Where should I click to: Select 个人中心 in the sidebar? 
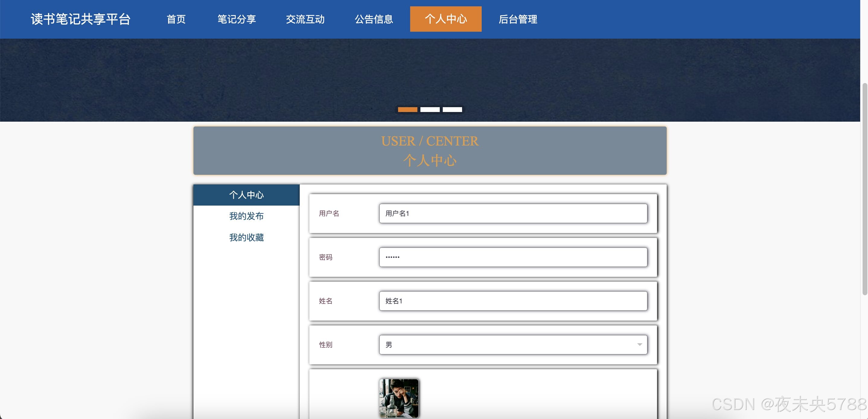coord(246,195)
